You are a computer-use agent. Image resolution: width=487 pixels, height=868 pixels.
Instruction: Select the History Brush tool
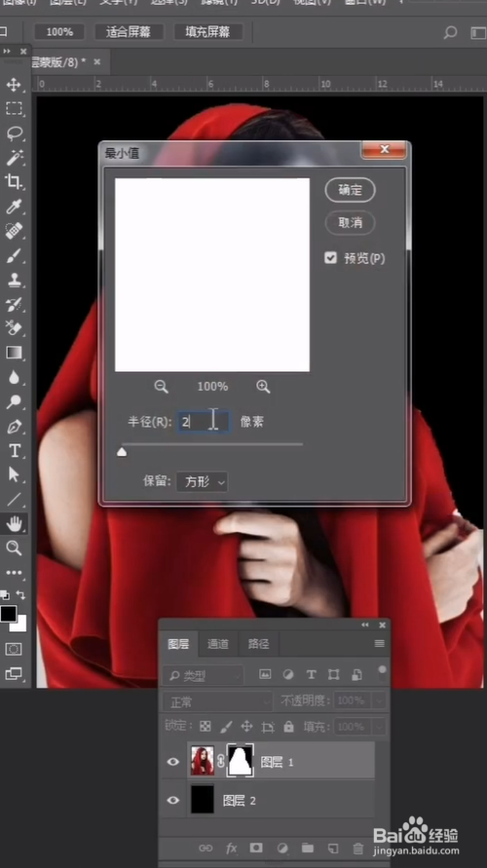pyautogui.click(x=14, y=304)
